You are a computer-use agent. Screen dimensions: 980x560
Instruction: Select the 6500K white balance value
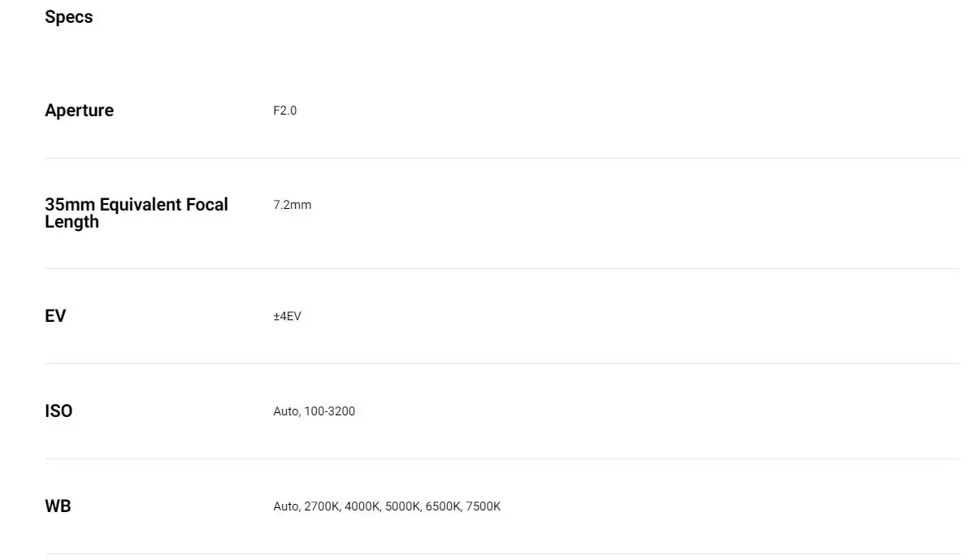(443, 506)
